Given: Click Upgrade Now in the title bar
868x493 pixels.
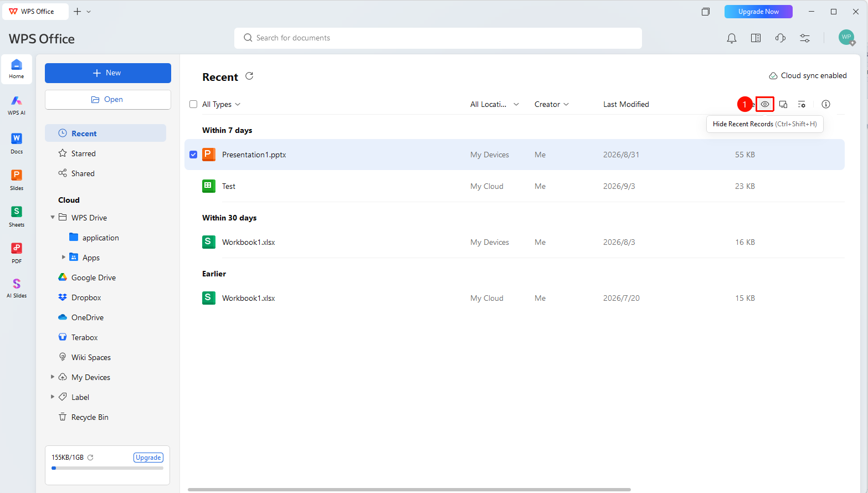Looking at the screenshot, I should pyautogui.click(x=758, y=12).
